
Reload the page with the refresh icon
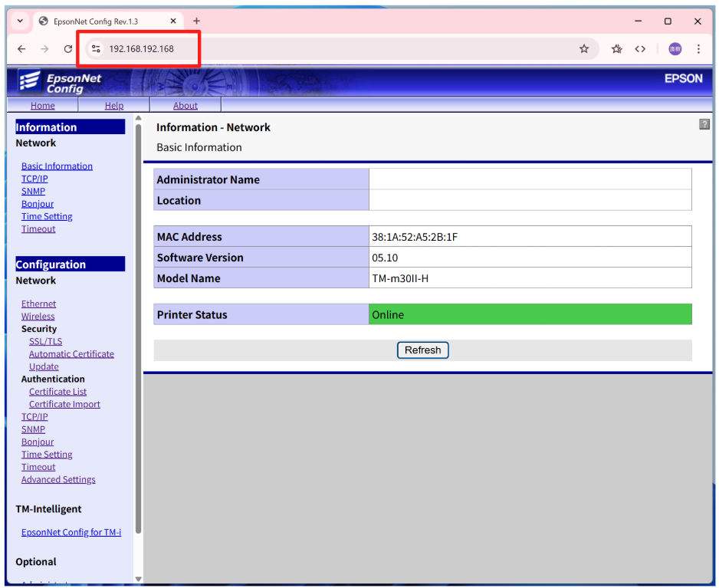pyautogui.click(x=68, y=48)
